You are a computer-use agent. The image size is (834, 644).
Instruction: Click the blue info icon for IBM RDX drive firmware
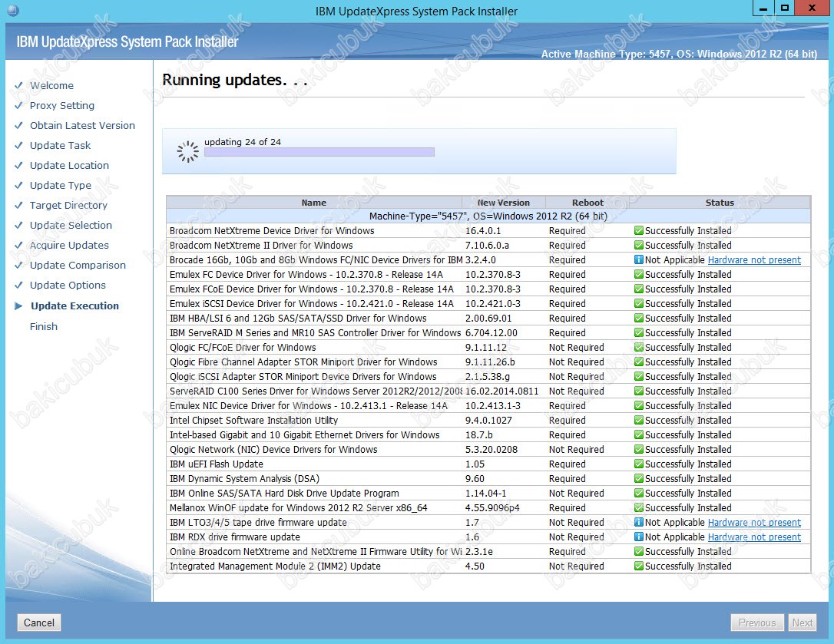(x=638, y=537)
